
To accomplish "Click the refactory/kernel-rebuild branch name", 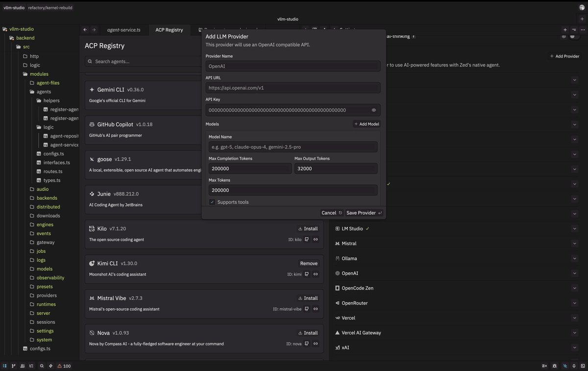I will (50, 8).
